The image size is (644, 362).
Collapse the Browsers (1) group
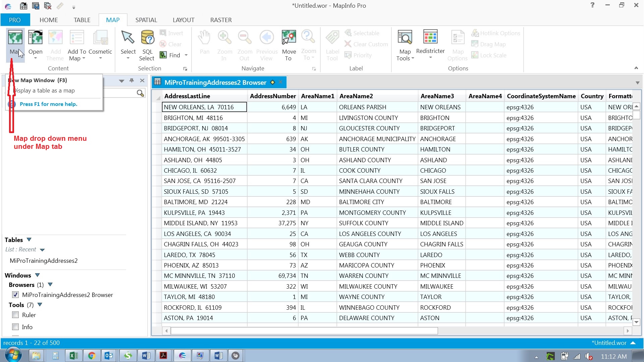point(50,285)
